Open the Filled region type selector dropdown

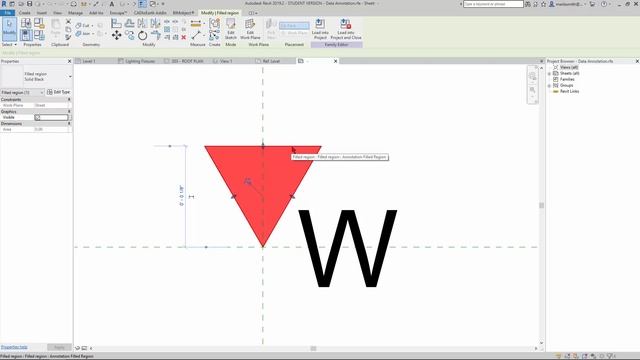click(70, 76)
